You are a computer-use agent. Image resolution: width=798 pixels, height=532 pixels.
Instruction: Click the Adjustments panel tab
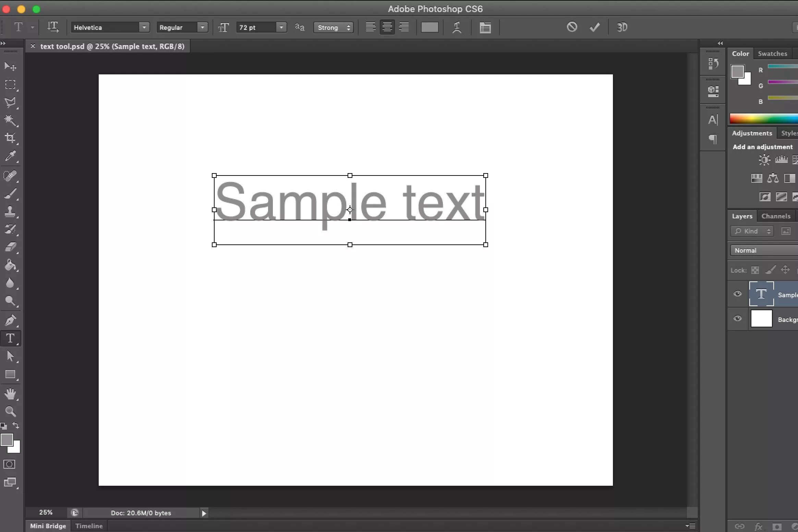[x=752, y=132]
